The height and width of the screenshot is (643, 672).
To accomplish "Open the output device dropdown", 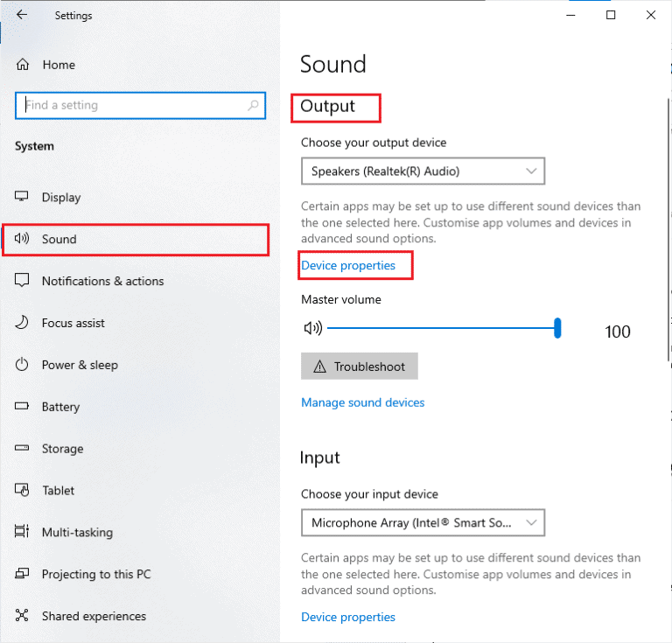I will [x=423, y=171].
